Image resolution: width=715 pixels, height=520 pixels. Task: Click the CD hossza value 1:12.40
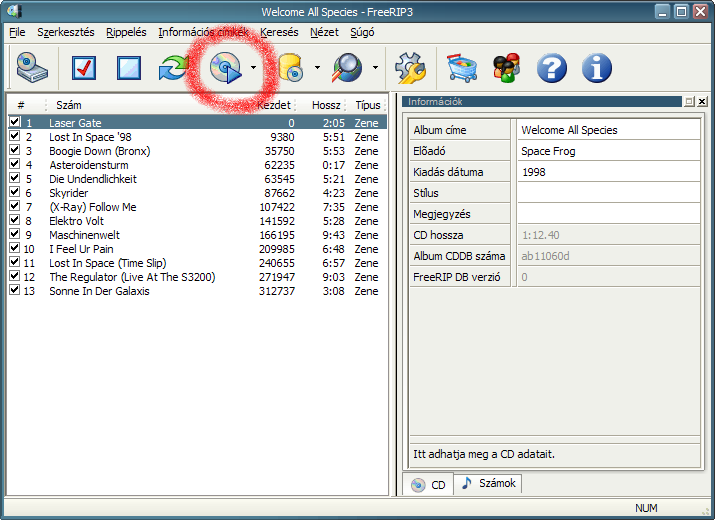coord(540,235)
